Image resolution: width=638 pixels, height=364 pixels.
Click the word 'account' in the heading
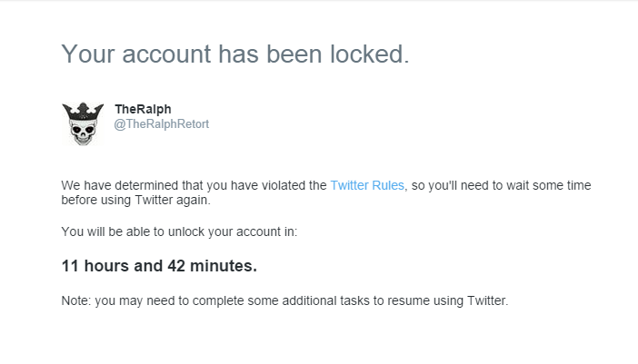pyautogui.click(x=166, y=54)
